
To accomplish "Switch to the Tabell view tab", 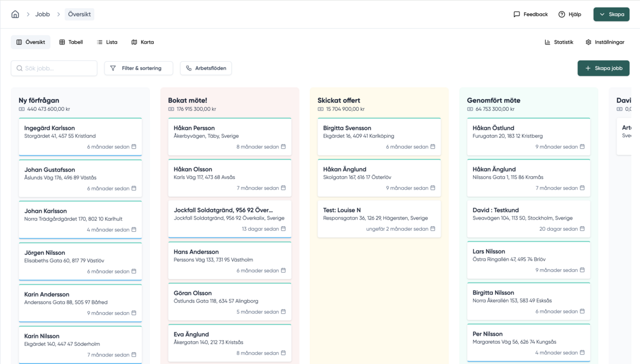I will click(x=71, y=42).
